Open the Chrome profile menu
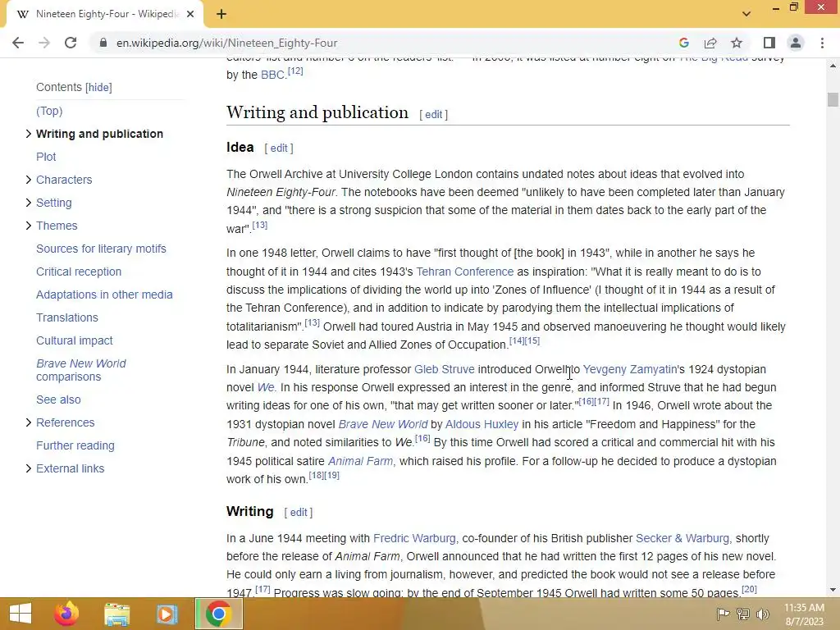Image resolution: width=840 pixels, height=630 pixels. point(796,43)
